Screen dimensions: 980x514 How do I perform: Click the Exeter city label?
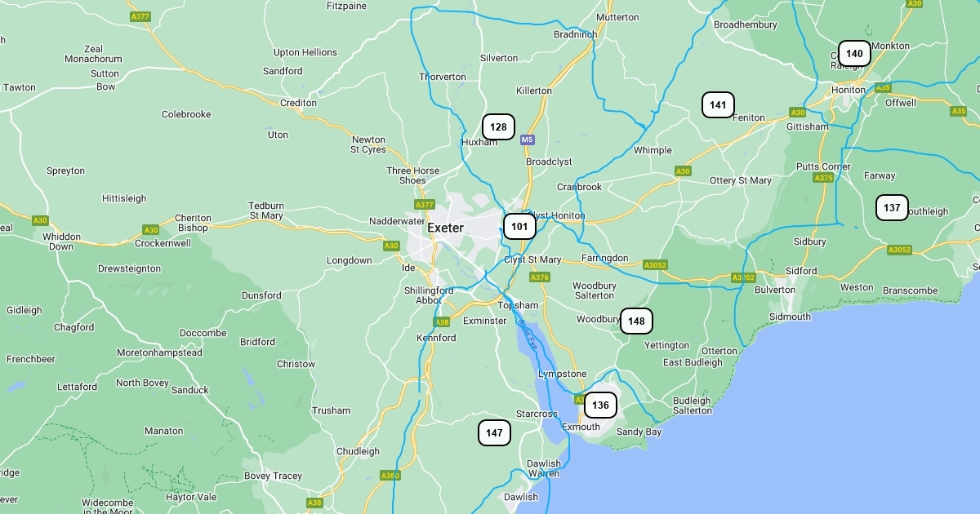pos(445,228)
